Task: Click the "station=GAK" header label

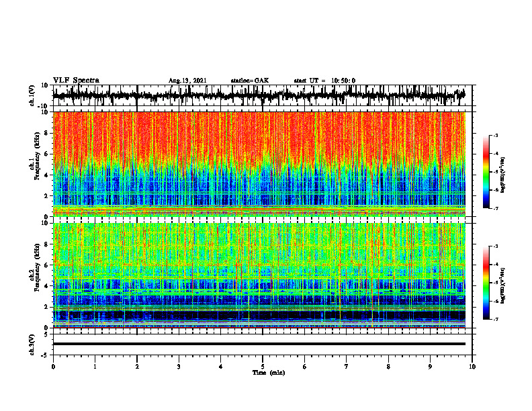Action: (x=250, y=81)
